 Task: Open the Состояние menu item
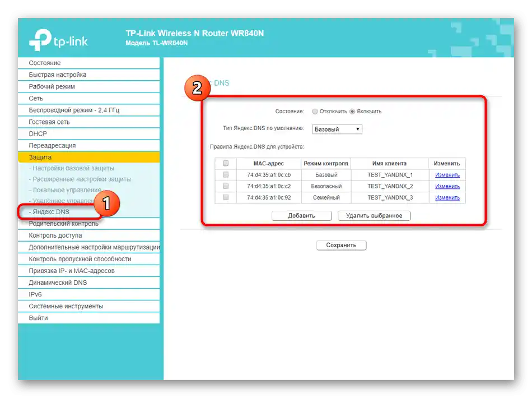pos(88,63)
